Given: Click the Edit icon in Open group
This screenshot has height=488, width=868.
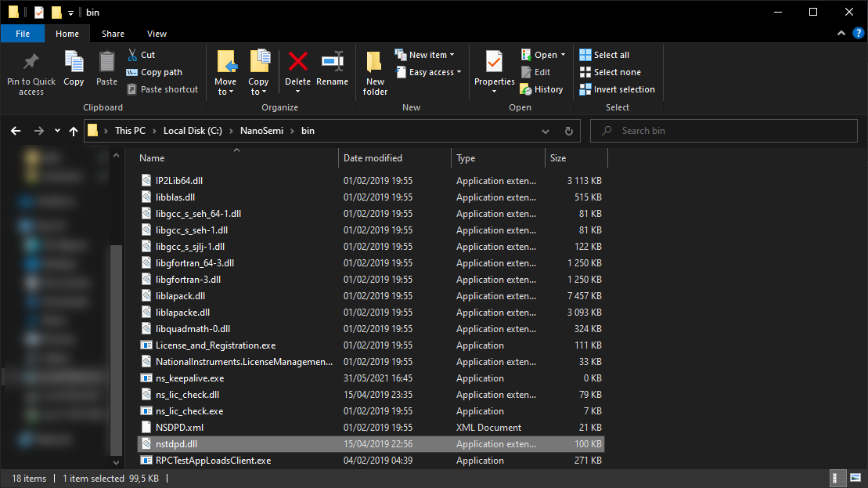Looking at the screenshot, I should pos(527,72).
